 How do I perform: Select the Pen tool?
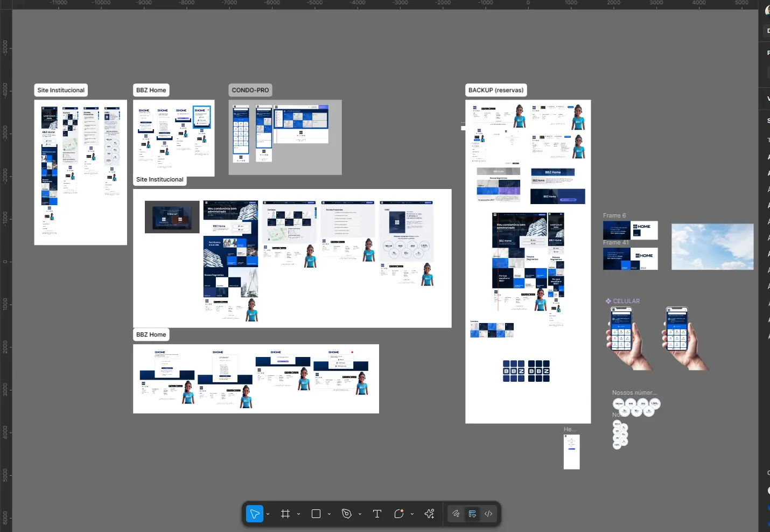(x=347, y=514)
